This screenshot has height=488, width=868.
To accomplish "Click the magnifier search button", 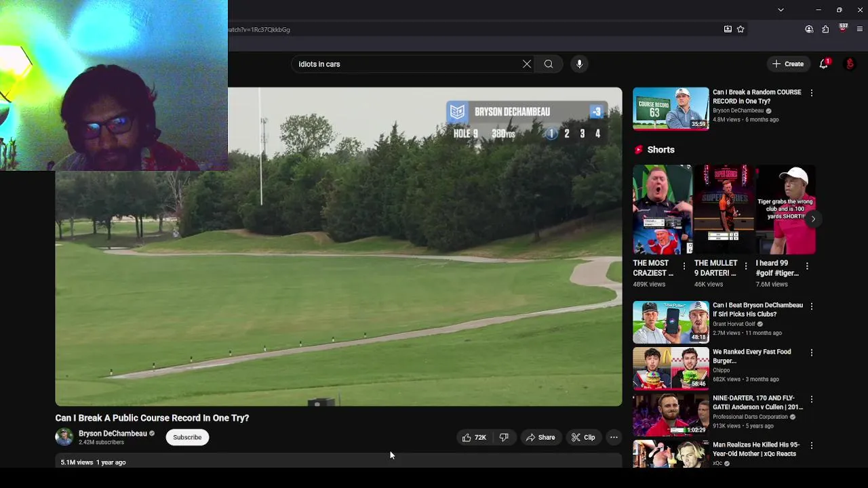I will [x=549, y=64].
